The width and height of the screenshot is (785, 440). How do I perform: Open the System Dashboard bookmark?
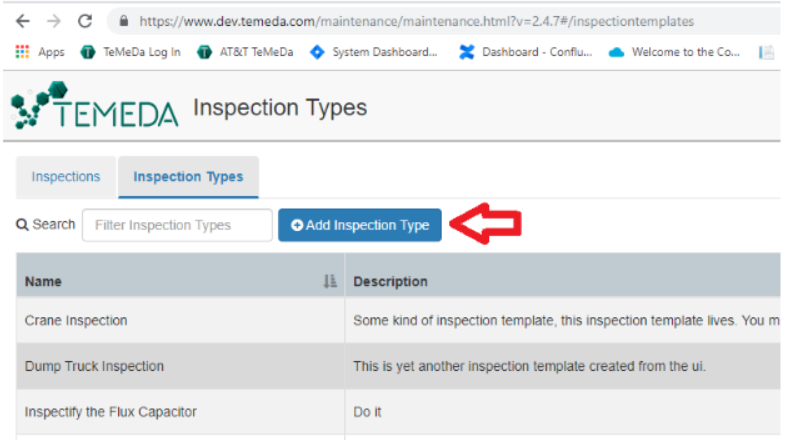pos(373,52)
